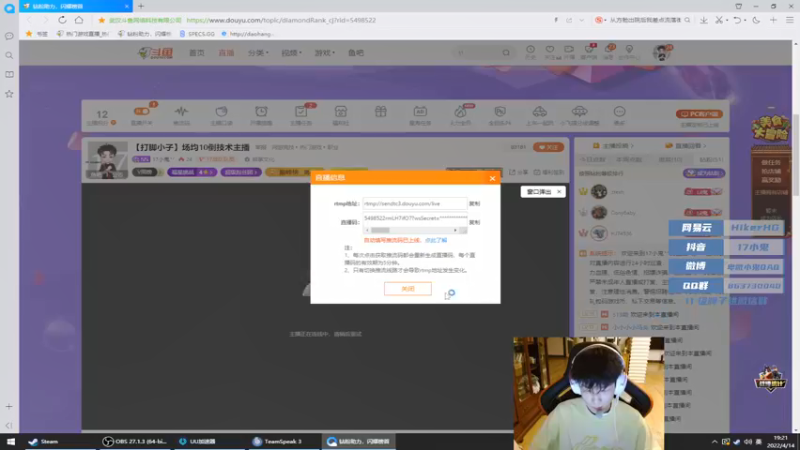Click the right arrow of stream key scrollbar
Viewport: 800px width, 450px height.
point(455,231)
